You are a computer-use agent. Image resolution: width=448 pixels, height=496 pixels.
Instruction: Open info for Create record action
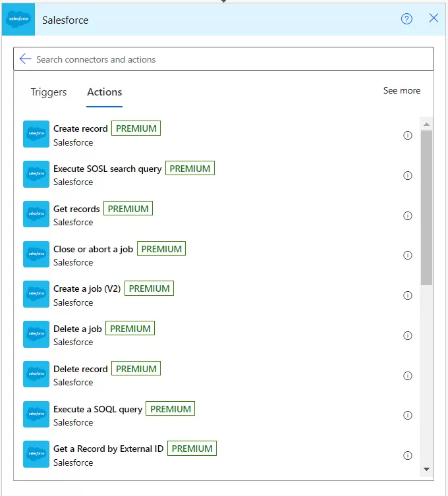click(x=407, y=136)
